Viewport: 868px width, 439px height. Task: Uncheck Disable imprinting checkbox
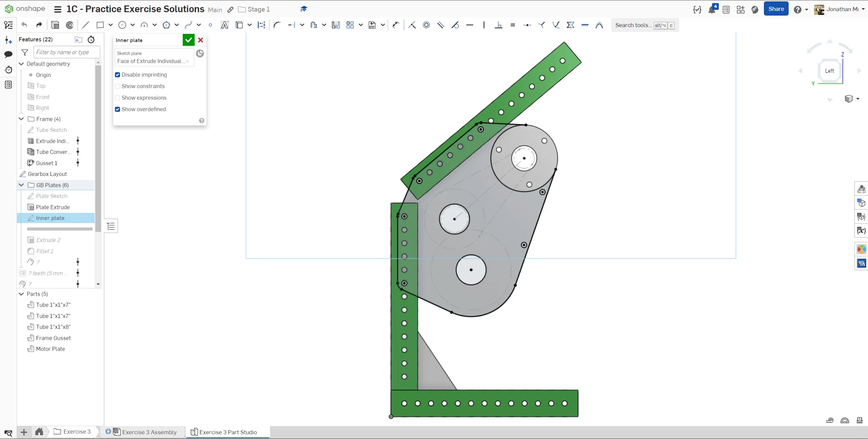118,75
